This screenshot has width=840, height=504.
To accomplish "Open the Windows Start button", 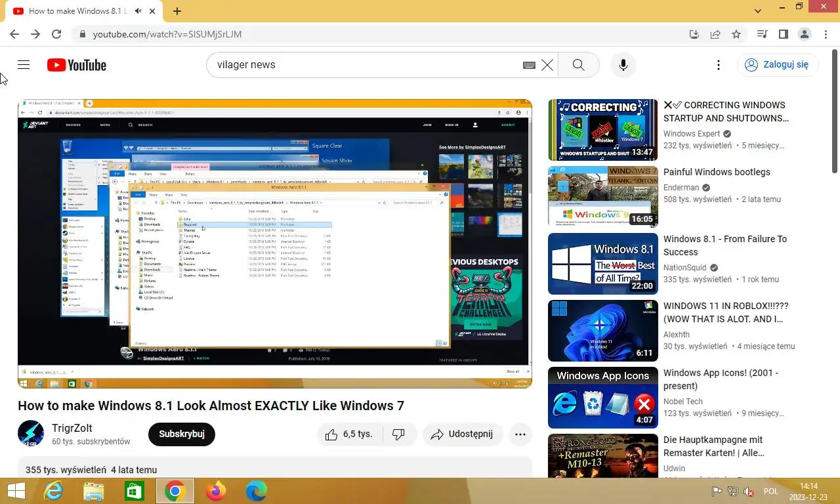I will point(16,491).
